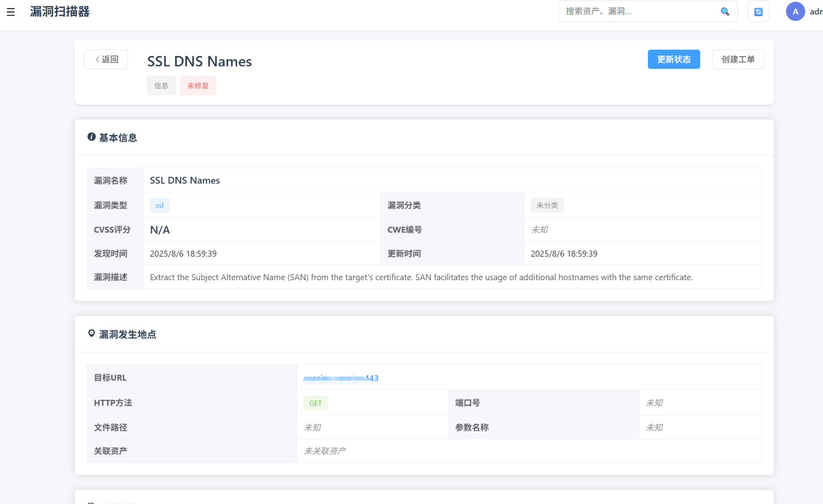Click the 信息 severity badge
The image size is (823, 504).
pyautogui.click(x=161, y=86)
